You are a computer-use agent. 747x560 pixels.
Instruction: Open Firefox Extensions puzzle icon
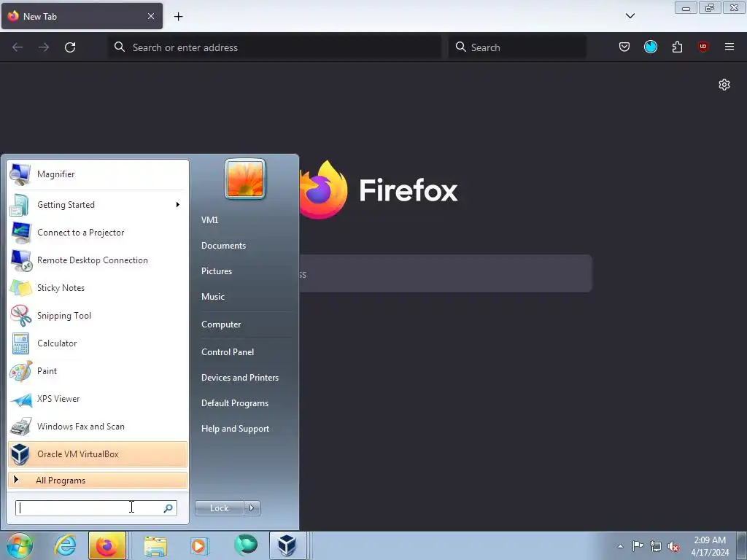tap(677, 47)
